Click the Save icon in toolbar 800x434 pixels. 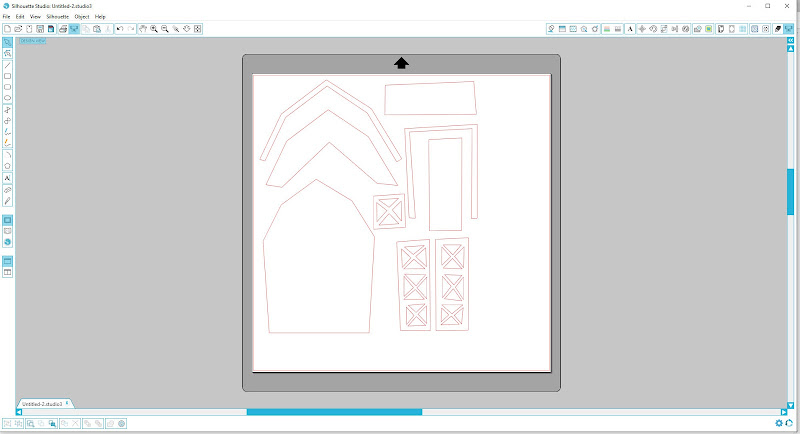(x=39, y=29)
